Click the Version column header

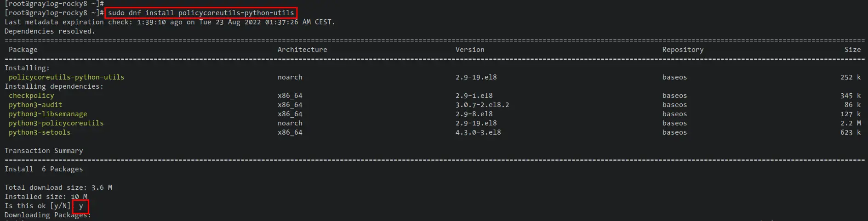470,50
